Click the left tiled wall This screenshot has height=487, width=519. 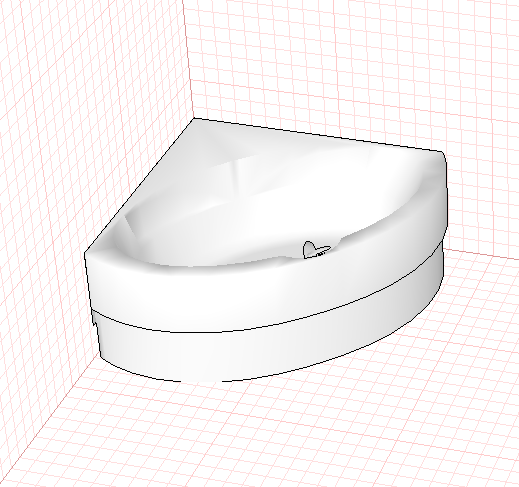[67, 133]
